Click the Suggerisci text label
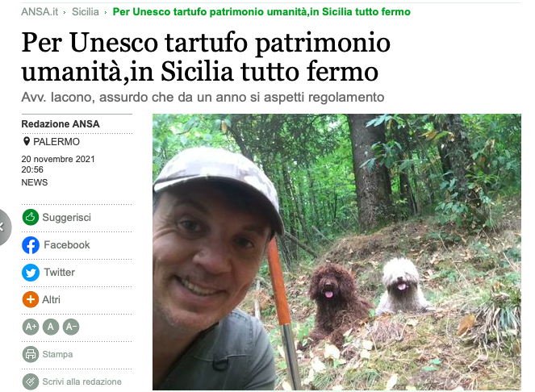 [66, 218]
